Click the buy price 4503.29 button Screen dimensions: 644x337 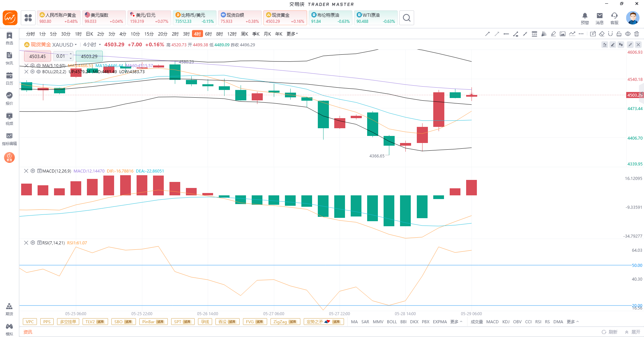[89, 56]
